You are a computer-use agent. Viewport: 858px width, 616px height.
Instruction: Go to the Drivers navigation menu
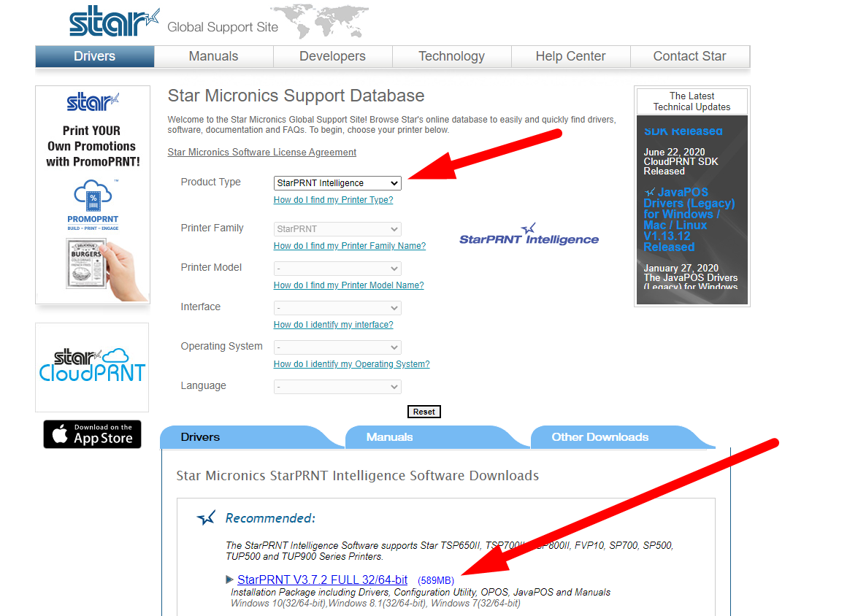point(95,56)
